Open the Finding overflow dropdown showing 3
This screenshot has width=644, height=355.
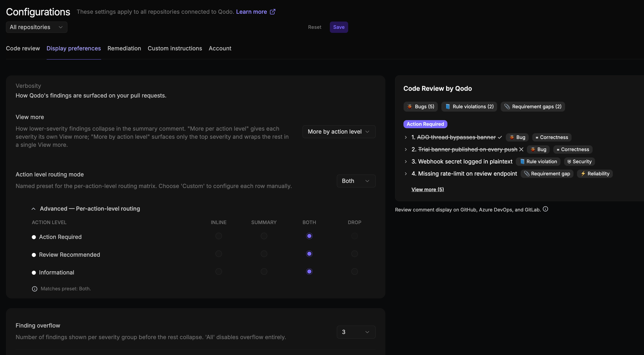pos(356,332)
